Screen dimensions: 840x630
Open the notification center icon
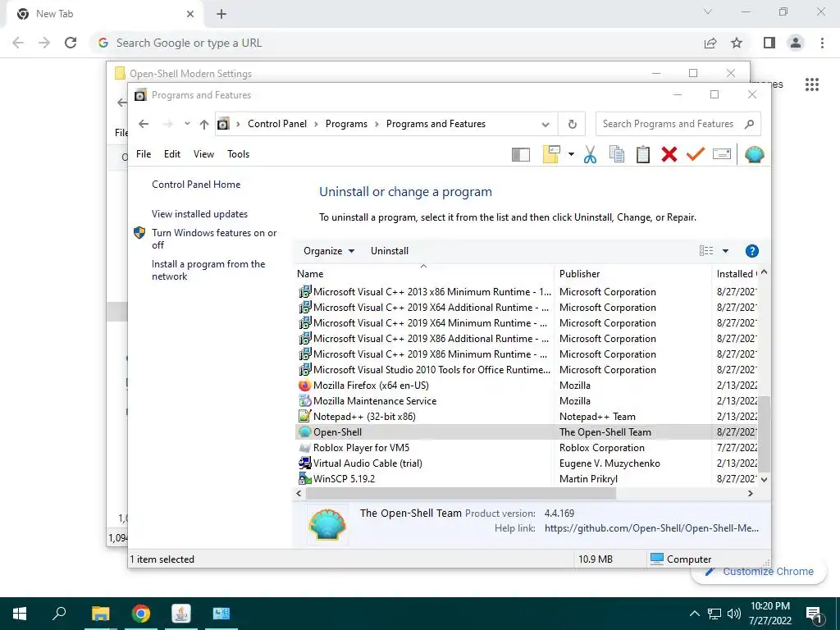tap(815, 614)
